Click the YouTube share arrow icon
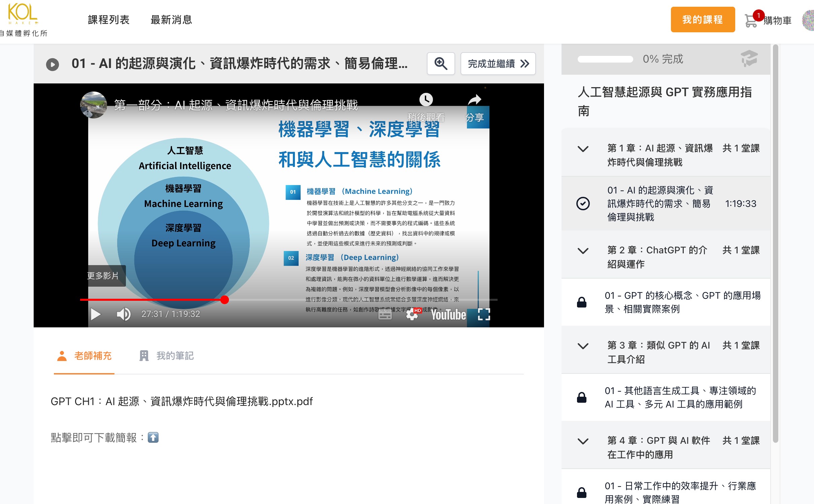 [474, 100]
